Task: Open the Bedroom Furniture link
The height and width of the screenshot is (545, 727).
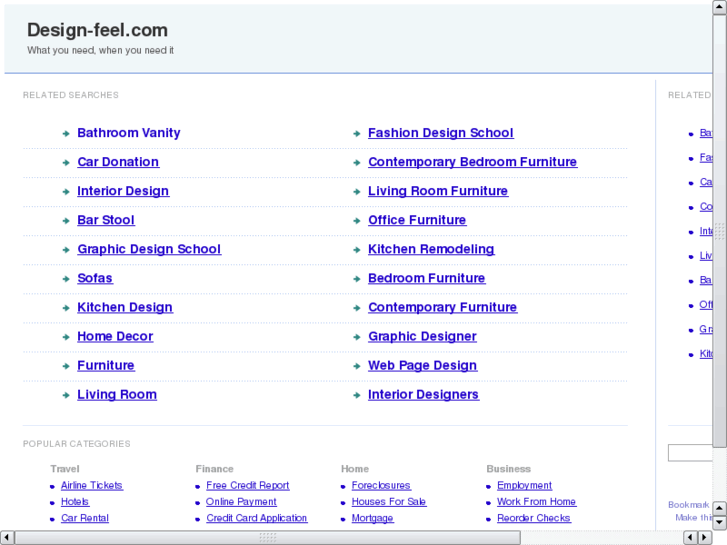Action: click(x=427, y=278)
